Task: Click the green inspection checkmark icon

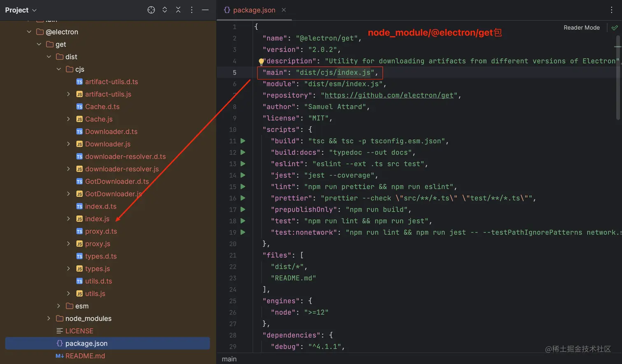Action: tap(615, 28)
